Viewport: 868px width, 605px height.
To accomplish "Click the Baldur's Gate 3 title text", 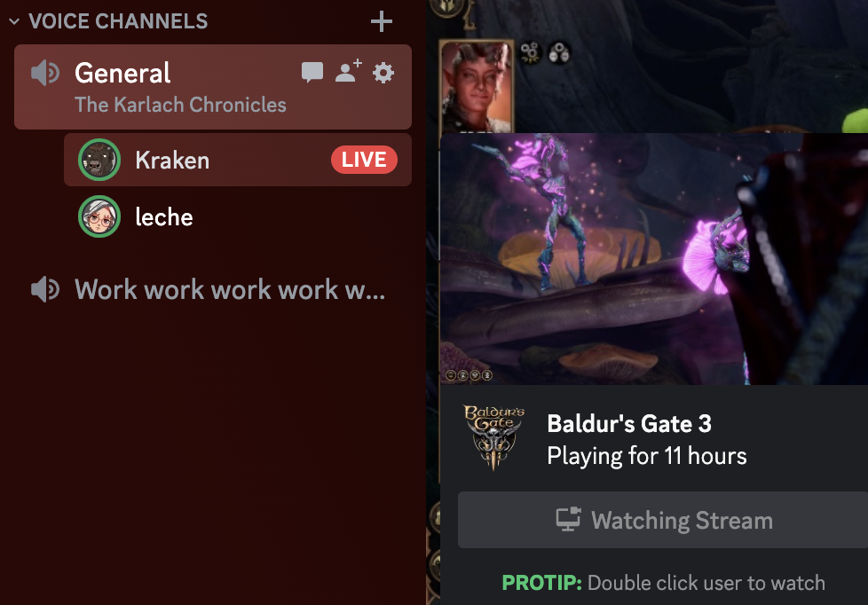I will pyautogui.click(x=629, y=424).
